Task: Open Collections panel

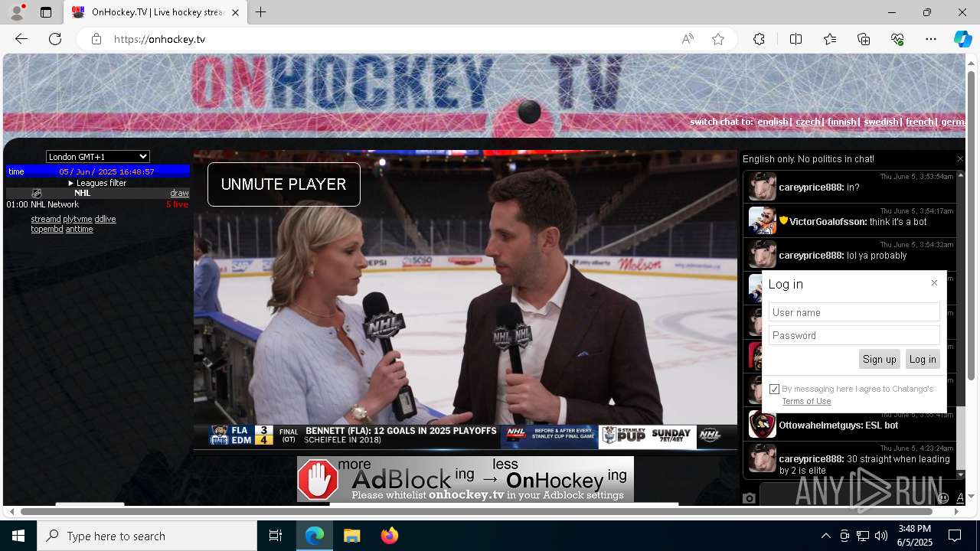Action: click(864, 39)
